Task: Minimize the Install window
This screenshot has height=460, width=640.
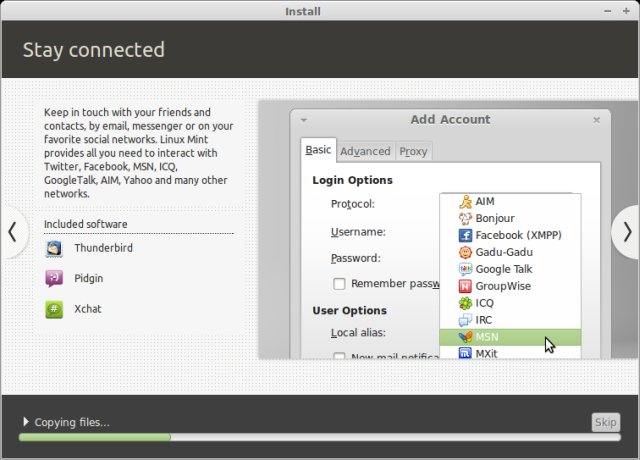Action: point(607,11)
